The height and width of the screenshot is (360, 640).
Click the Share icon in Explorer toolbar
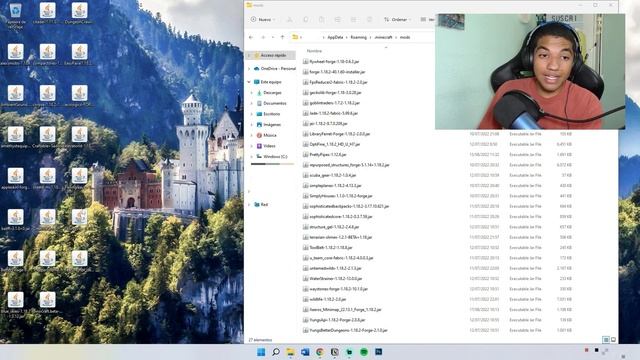[x=353, y=20]
